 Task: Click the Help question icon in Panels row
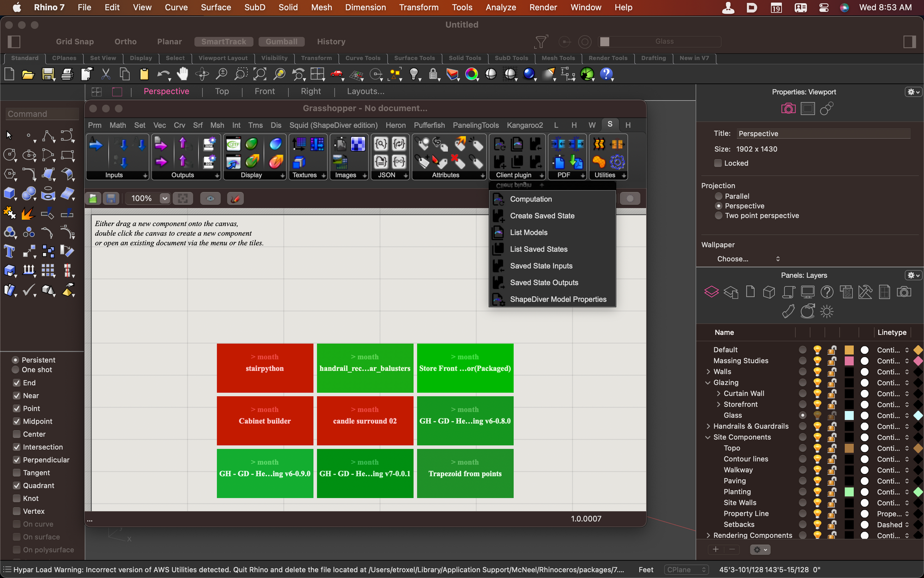pos(827,292)
